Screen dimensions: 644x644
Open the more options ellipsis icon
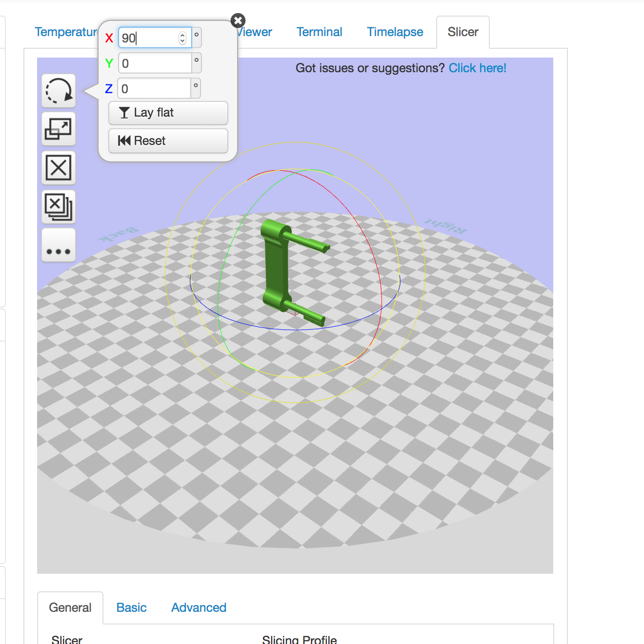tap(58, 244)
